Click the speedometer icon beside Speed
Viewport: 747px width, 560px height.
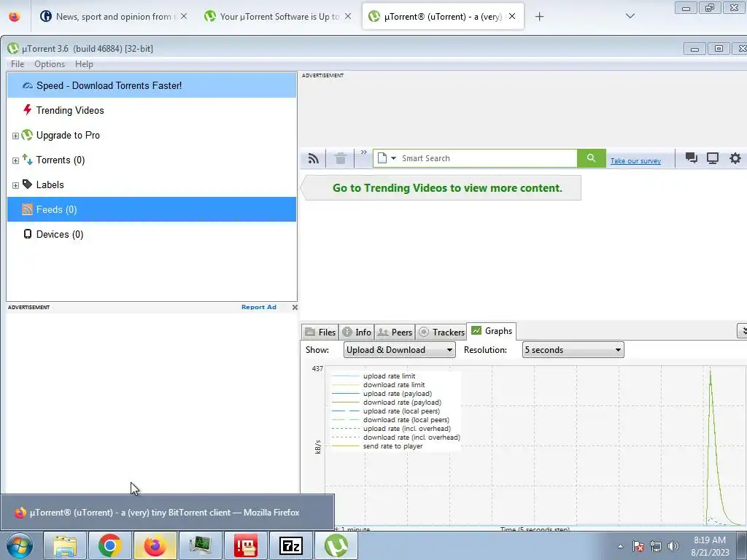[x=28, y=86]
